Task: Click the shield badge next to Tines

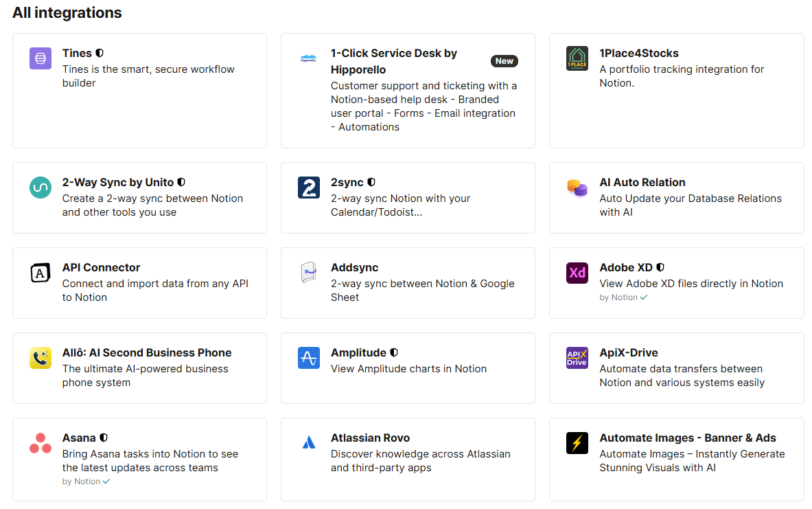Action: tap(100, 53)
